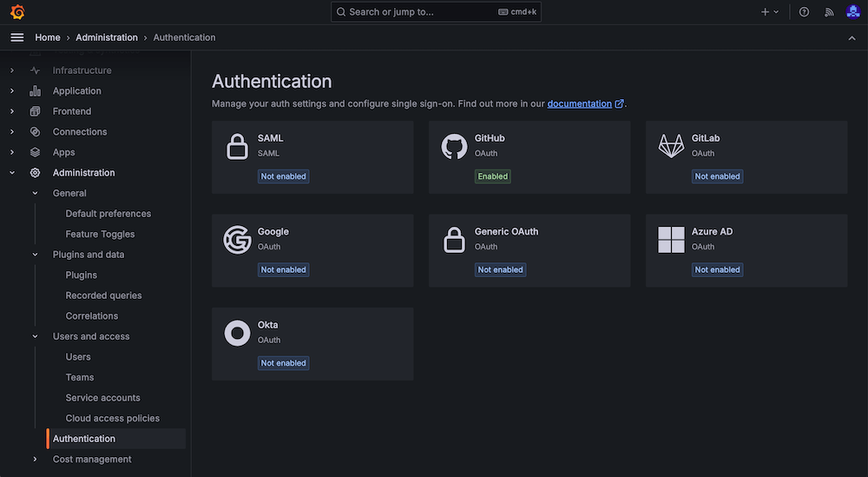Open the news RSS feed icon
Screen dimensions: 868x477
pyautogui.click(x=829, y=12)
